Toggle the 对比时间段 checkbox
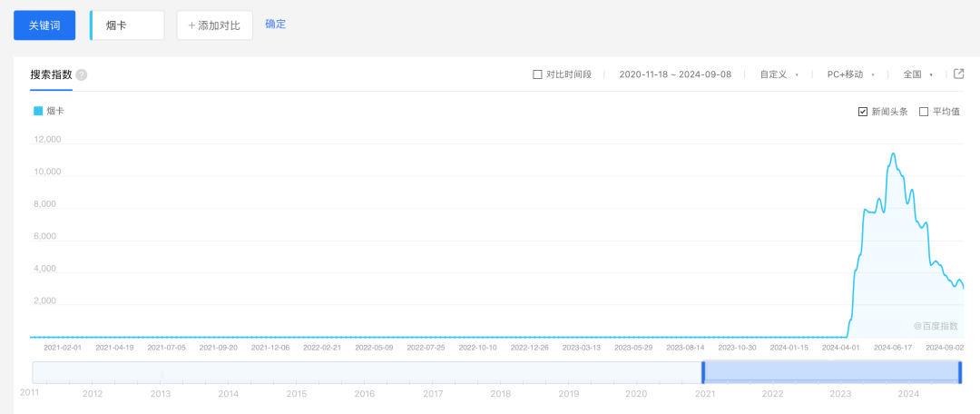980x414 pixels. [537, 74]
